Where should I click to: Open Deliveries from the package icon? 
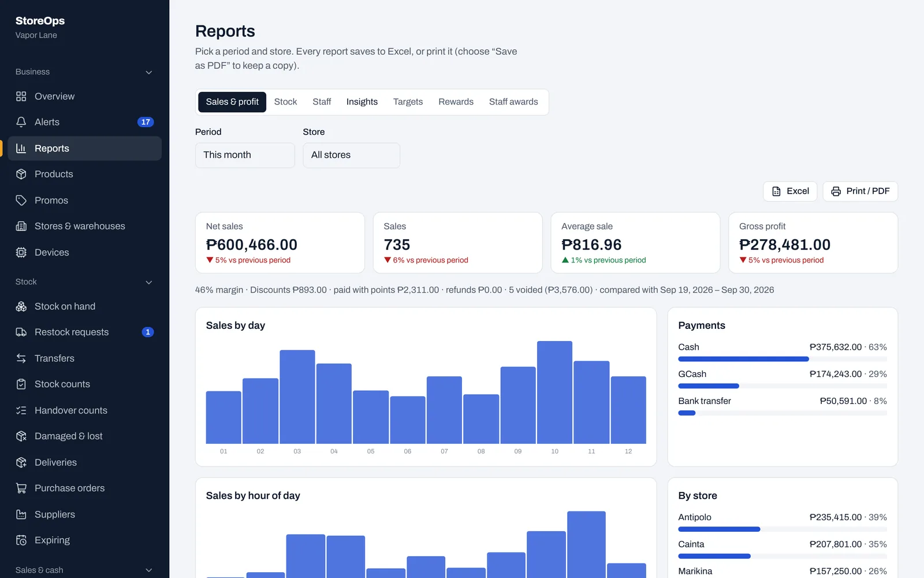(21, 462)
